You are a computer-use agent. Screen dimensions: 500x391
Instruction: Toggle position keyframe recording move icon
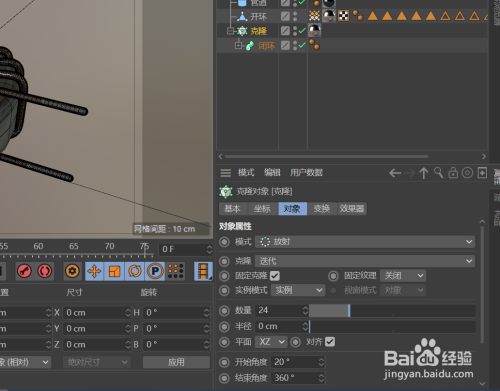pos(94,271)
